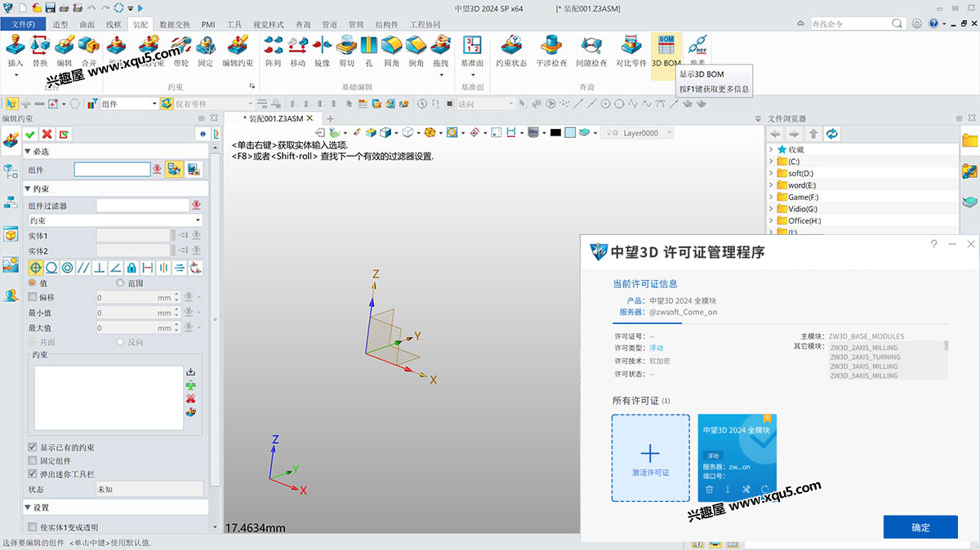Image resolution: width=980 pixels, height=550 pixels.
Task: Expand the Game(F:) drive node
Action: (x=771, y=197)
